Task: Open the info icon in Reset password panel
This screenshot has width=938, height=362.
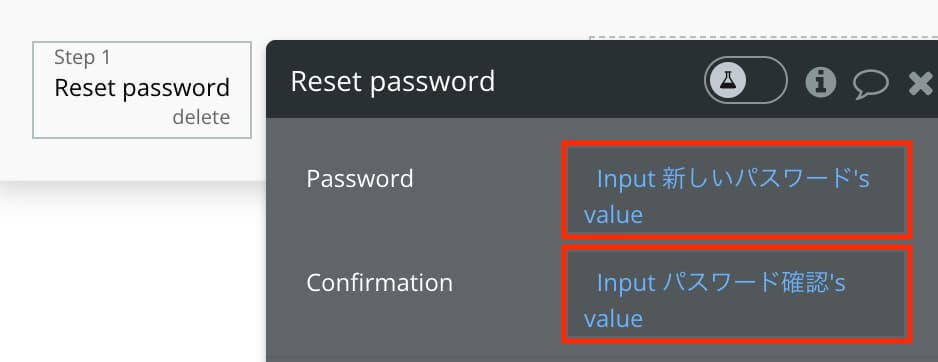Action: point(820,81)
